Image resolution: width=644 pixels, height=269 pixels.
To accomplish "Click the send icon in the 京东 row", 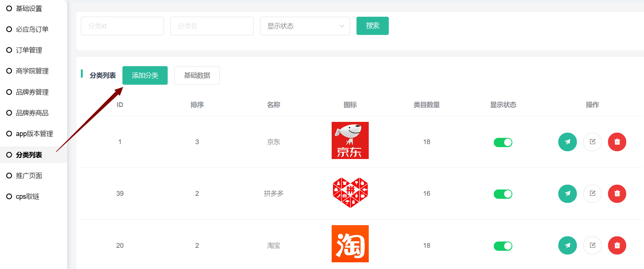I will [568, 142].
